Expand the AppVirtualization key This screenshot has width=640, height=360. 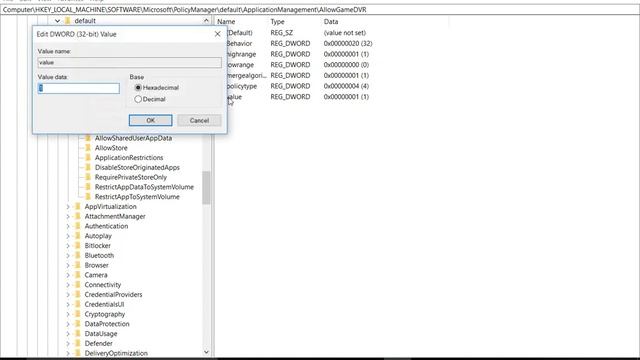click(x=68, y=207)
